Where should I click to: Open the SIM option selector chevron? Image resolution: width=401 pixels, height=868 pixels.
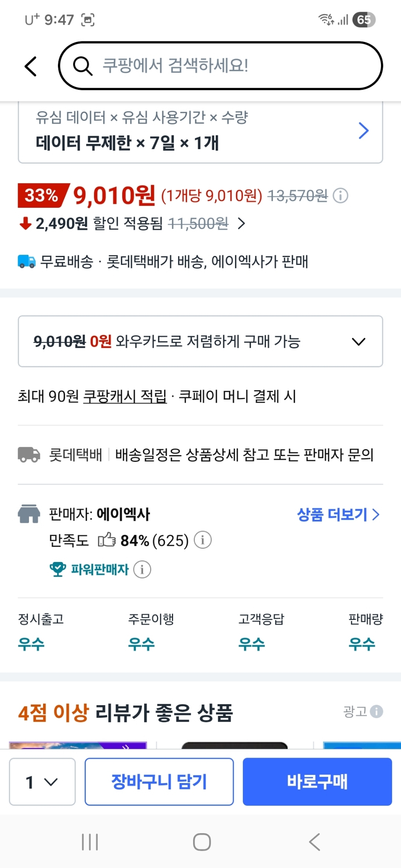pyautogui.click(x=363, y=131)
